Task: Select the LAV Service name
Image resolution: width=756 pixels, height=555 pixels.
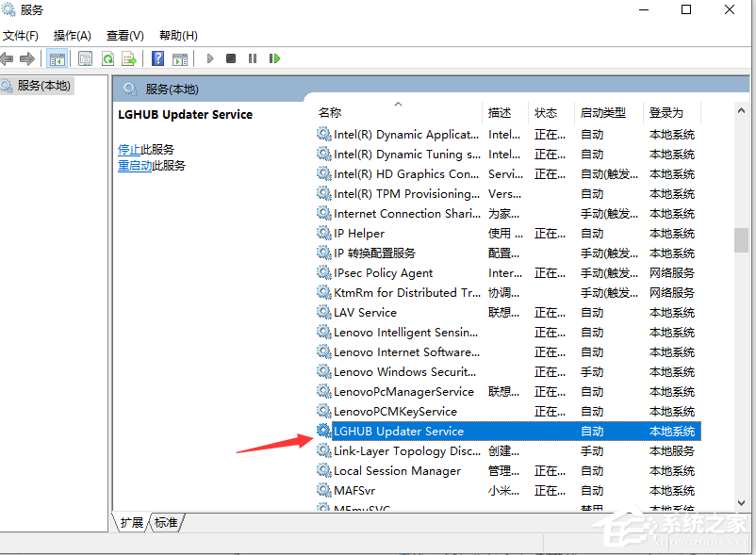Action: 365,312
